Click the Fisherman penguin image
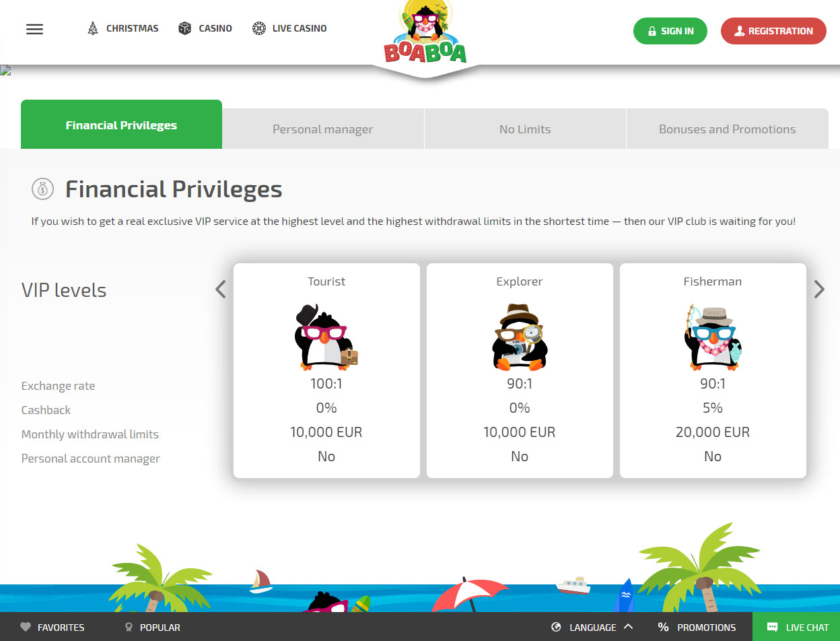The image size is (840, 641). (712, 337)
